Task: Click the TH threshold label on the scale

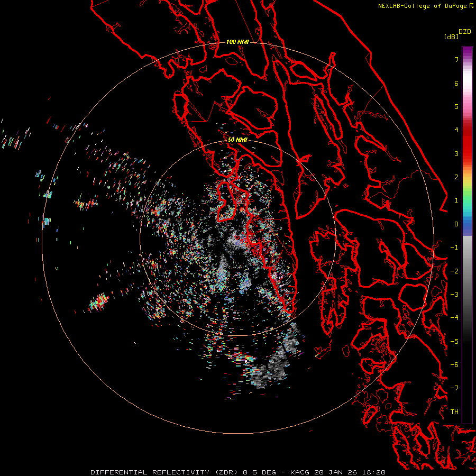Action: pos(454,412)
